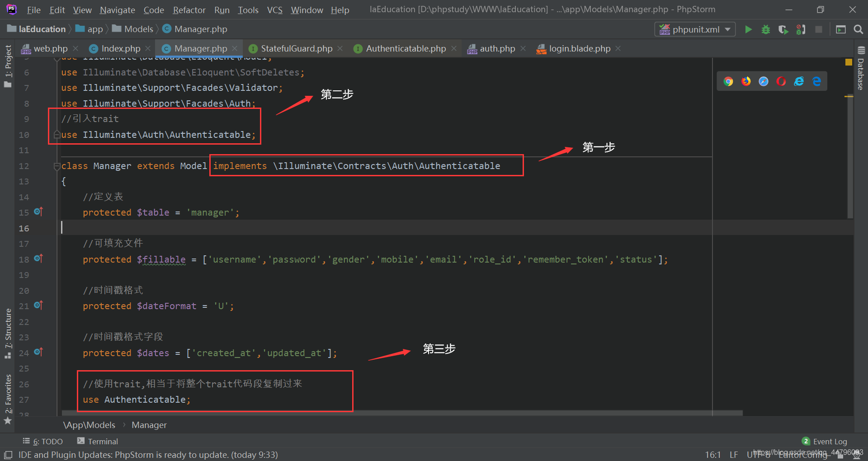
Task: Open file in Chrome browser
Action: (728, 81)
